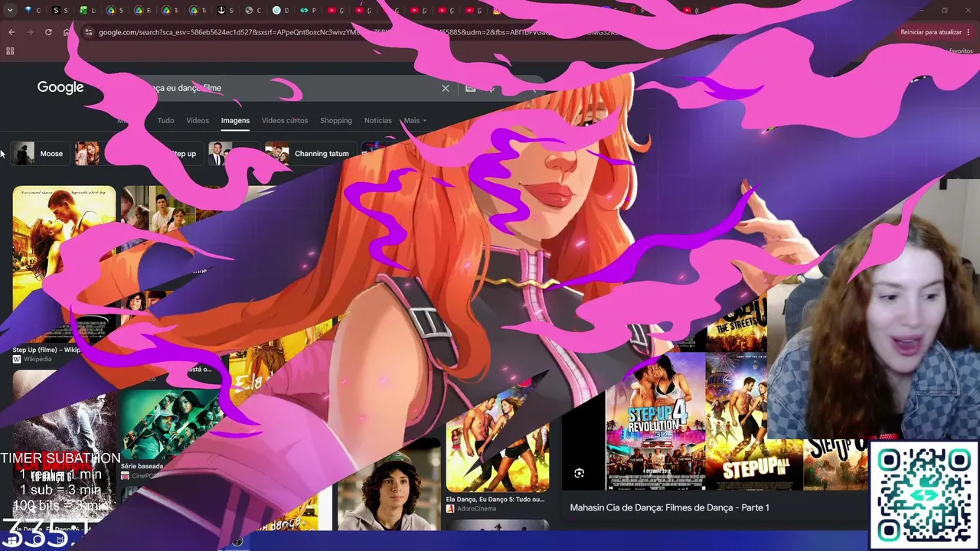Viewport: 980px width, 551px height.
Task: Click the teal Série baseada image thumbnail
Action: (x=172, y=425)
